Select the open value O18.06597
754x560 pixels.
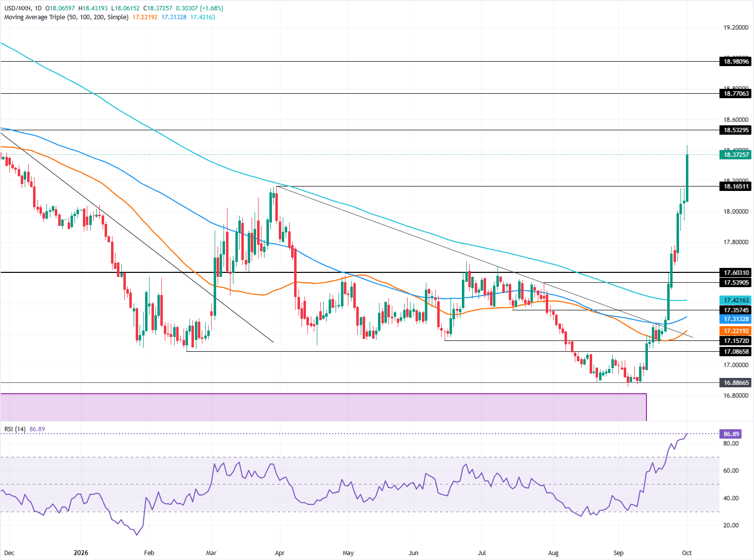(61, 8)
